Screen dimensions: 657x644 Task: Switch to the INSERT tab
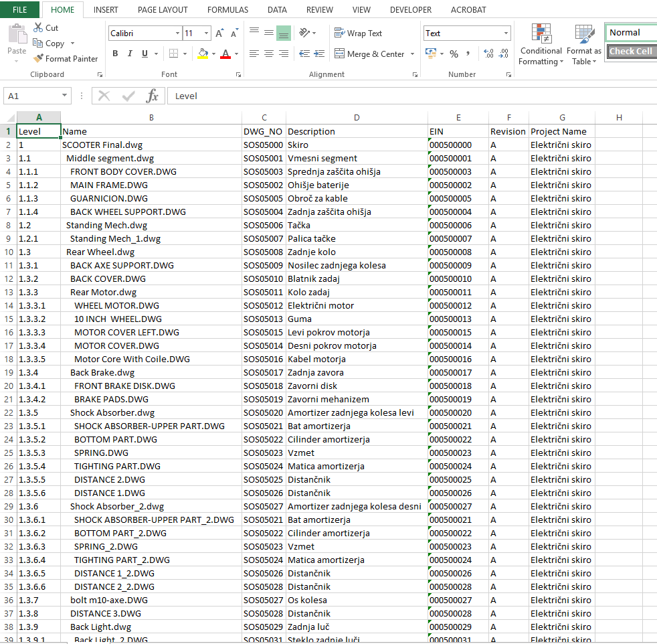106,9
